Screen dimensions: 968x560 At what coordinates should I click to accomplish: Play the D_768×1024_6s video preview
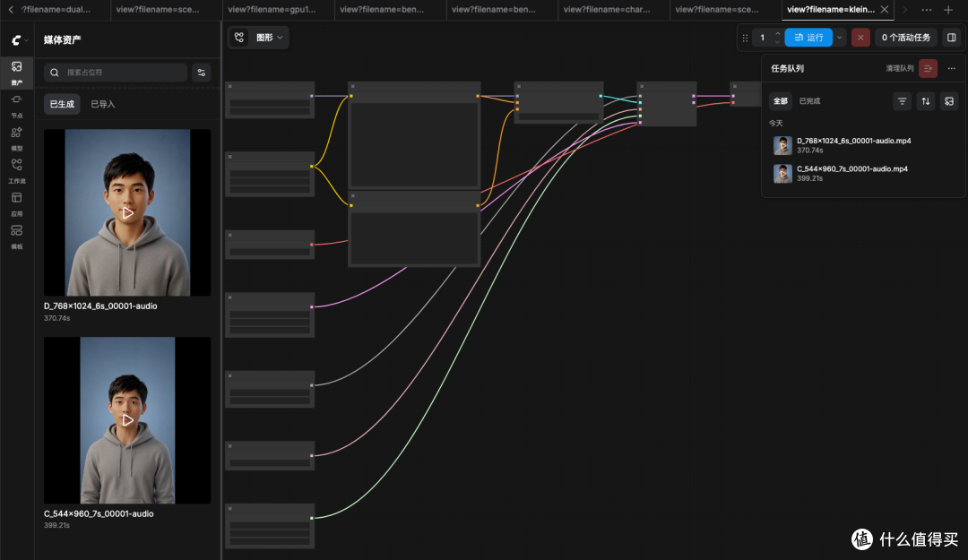127,213
